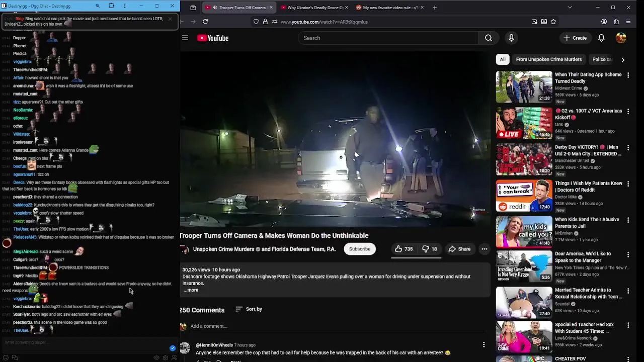The width and height of the screenshot is (644, 362).
Task: Open Firefox View icon left of tabs
Action: pyautogui.click(x=193, y=8)
